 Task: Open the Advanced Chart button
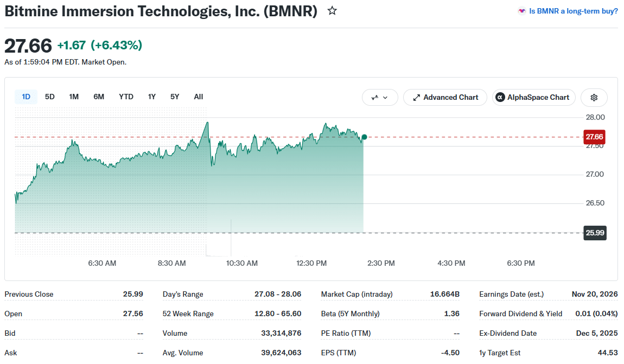[445, 98]
